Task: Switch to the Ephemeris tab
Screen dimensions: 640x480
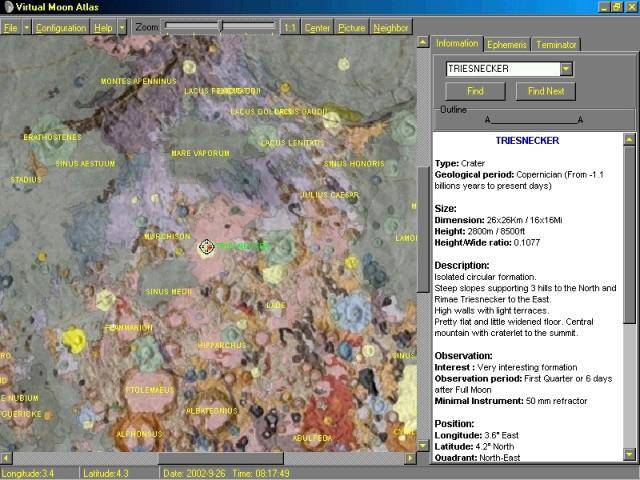Action: tap(507, 44)
